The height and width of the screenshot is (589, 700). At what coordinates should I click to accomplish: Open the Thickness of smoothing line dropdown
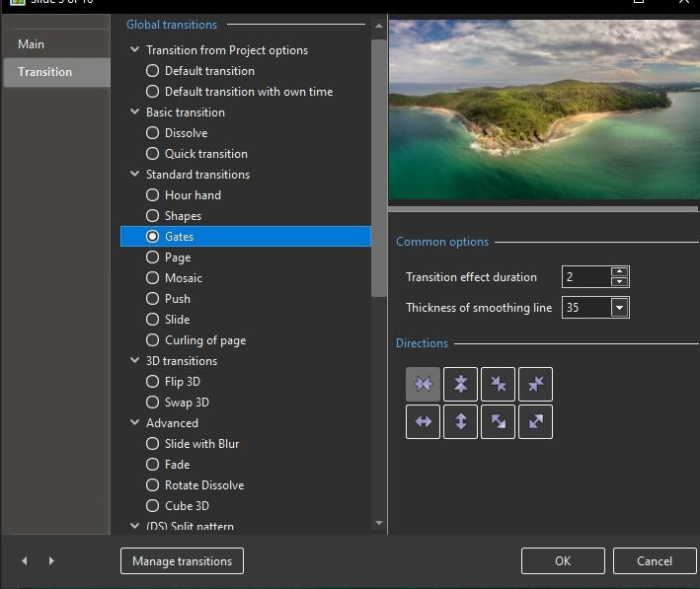point(619,308)
